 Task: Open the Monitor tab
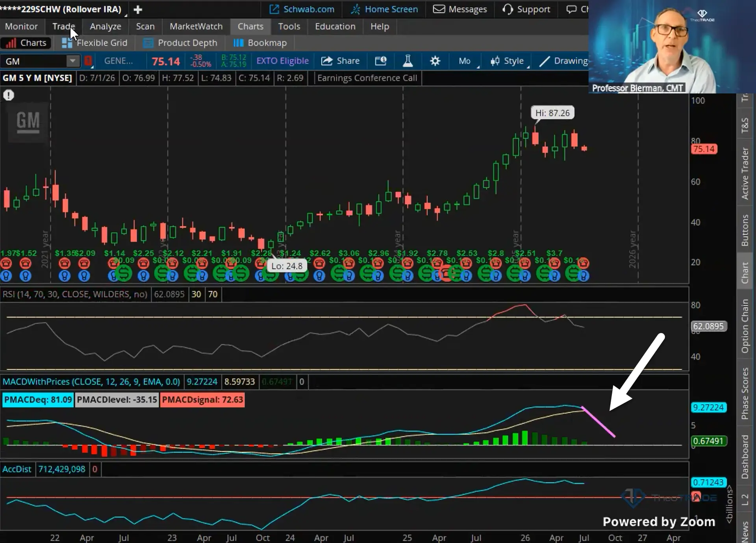click(x=21, y=26)
